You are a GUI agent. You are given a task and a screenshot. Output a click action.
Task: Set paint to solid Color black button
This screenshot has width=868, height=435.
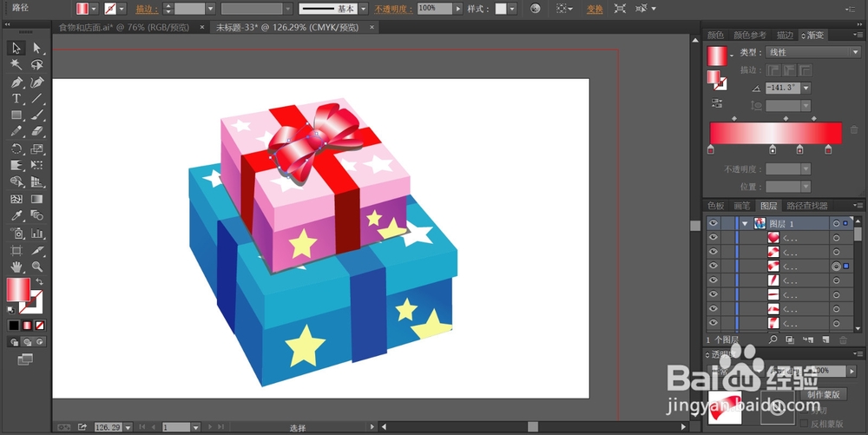click(x=14, y=326)
